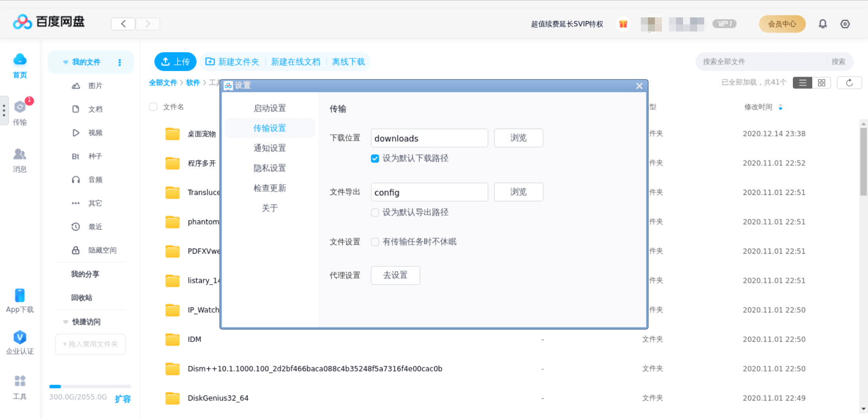Open 会员中心 button

pos(782,24)
